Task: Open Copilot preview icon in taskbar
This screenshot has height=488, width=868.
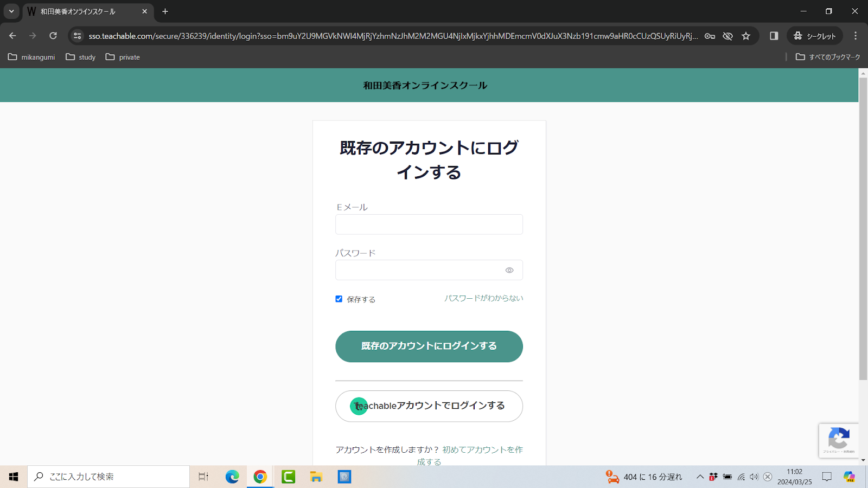Action: click(x=850, y=477)
